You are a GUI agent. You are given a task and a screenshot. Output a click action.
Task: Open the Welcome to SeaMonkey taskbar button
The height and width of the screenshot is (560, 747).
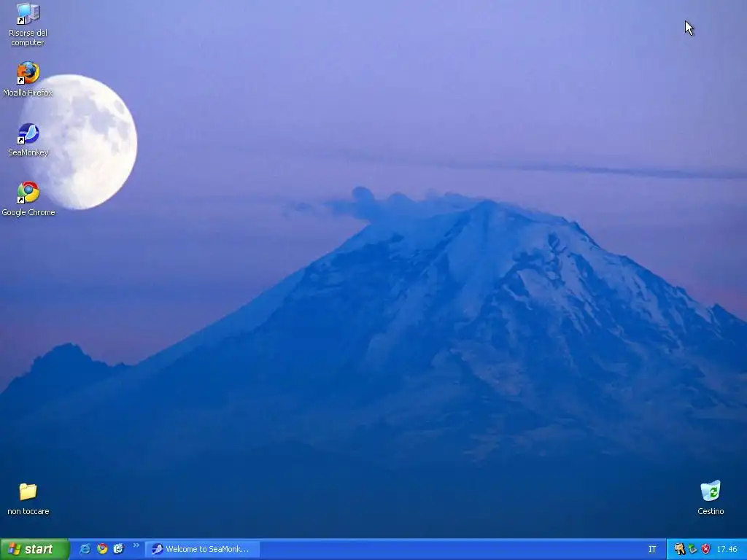(x=203, y=549)
